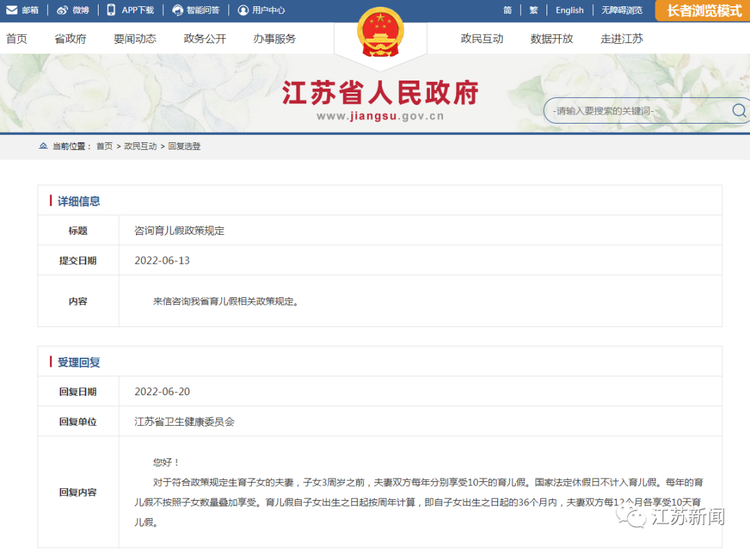The image size is (750, 550).
Task: Open the 省政府 menu item
Action: click(70, 39)
